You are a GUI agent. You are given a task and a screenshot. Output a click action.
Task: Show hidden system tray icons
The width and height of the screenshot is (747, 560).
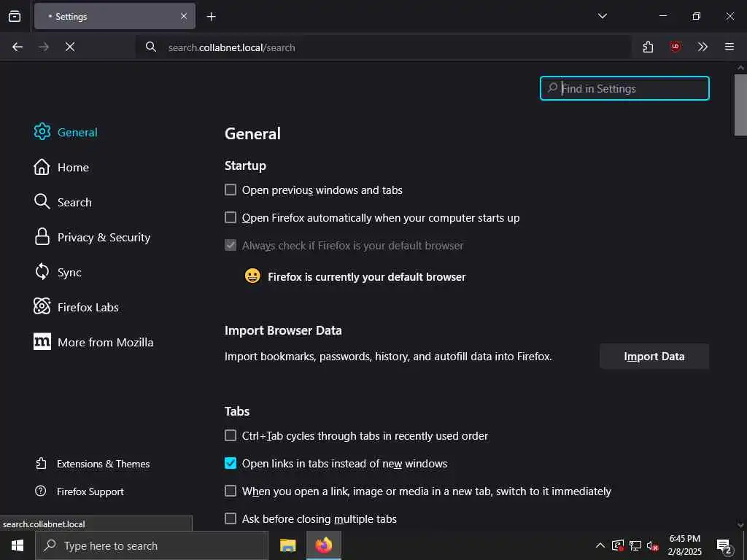pos(600,545)
